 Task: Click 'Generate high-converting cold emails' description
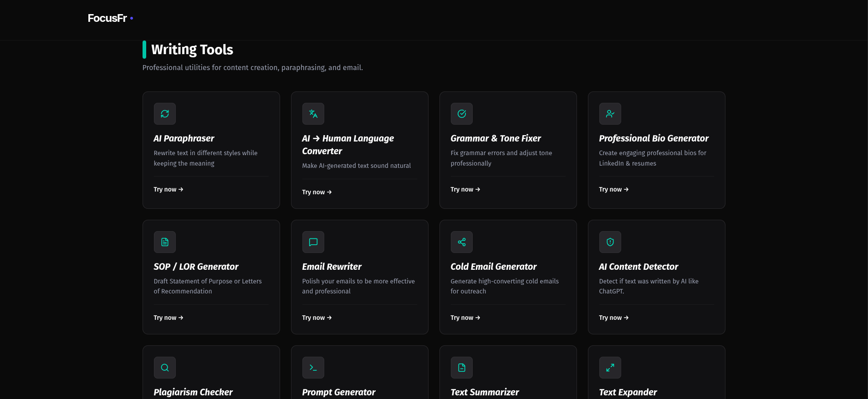point(505,286)
